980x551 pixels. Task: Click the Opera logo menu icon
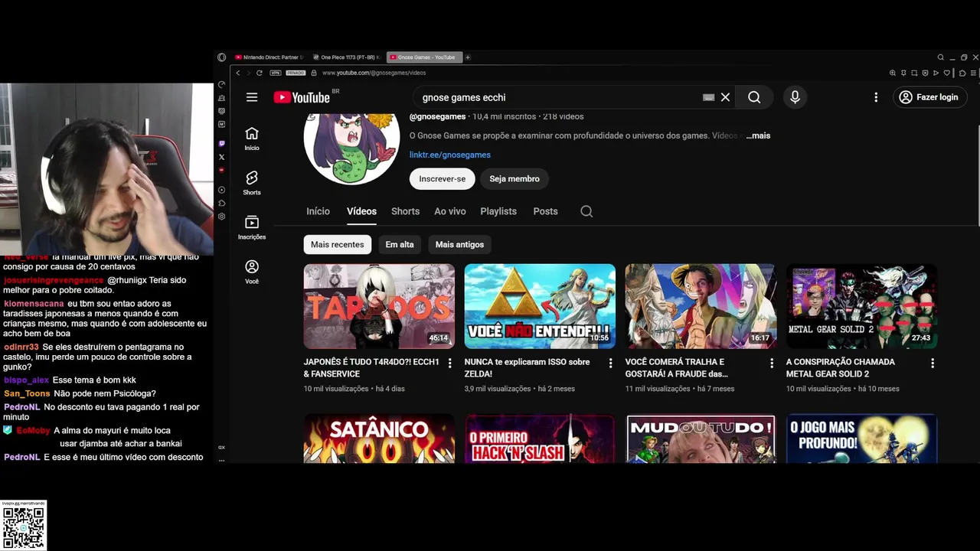click(x=221, y=57)
